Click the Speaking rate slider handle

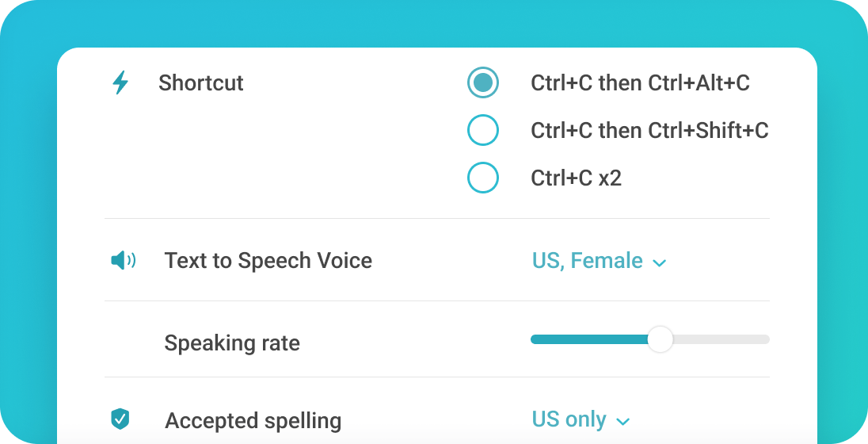tap(660, 339)
